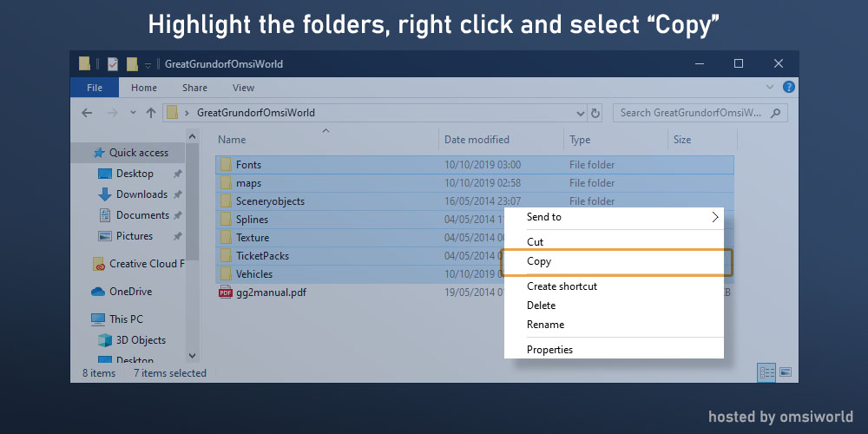Open the Send to submenu
868x434 pixels.
click(x=614, y=217)
